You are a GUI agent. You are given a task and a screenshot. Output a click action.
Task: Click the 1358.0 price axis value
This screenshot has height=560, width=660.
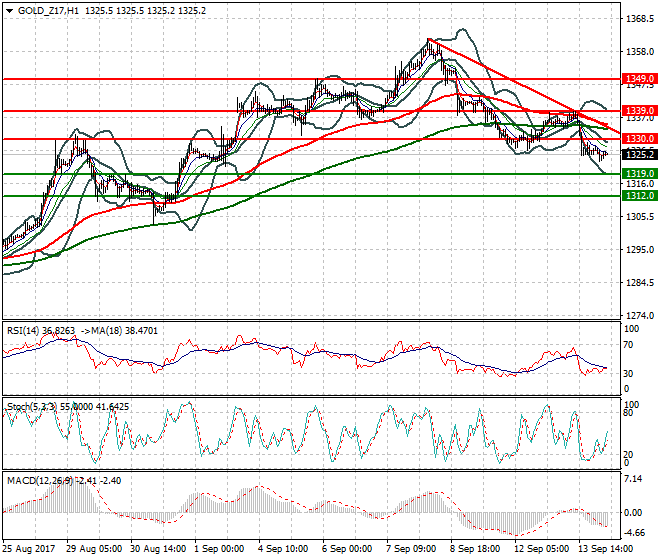(x=640, y=52)
